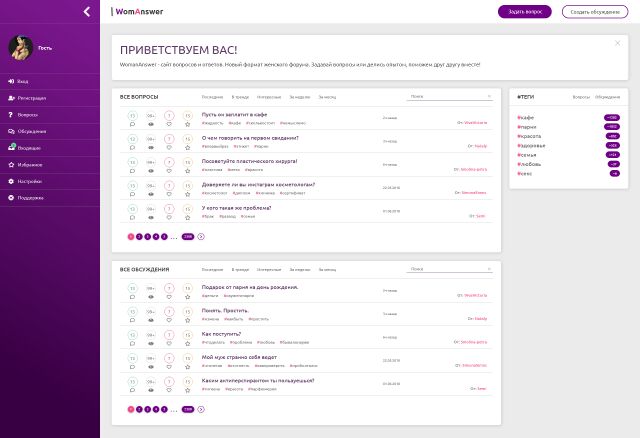The image size is (640, 438).
Task: Close the 'Приветствуем вас!' welcome banner
Action: coord(618,43)
